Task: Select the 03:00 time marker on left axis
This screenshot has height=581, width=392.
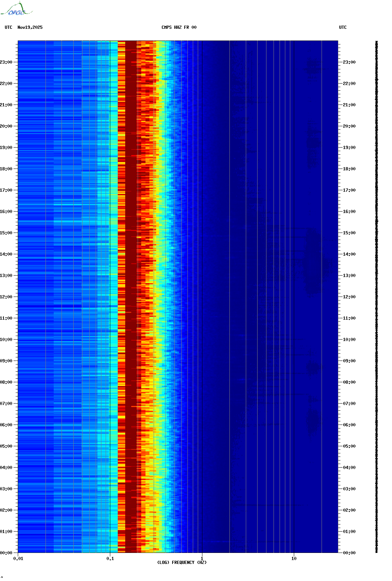Action: pyautogui.click(x=6, y=489)
